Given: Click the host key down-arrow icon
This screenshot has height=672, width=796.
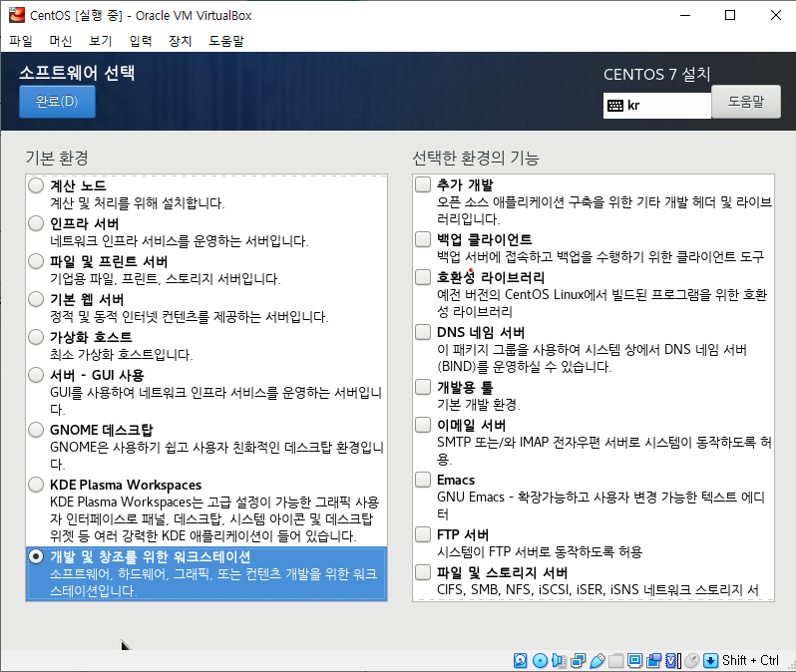Looking at the screenshot, I should pyautogui.click(x=710, y=660).
